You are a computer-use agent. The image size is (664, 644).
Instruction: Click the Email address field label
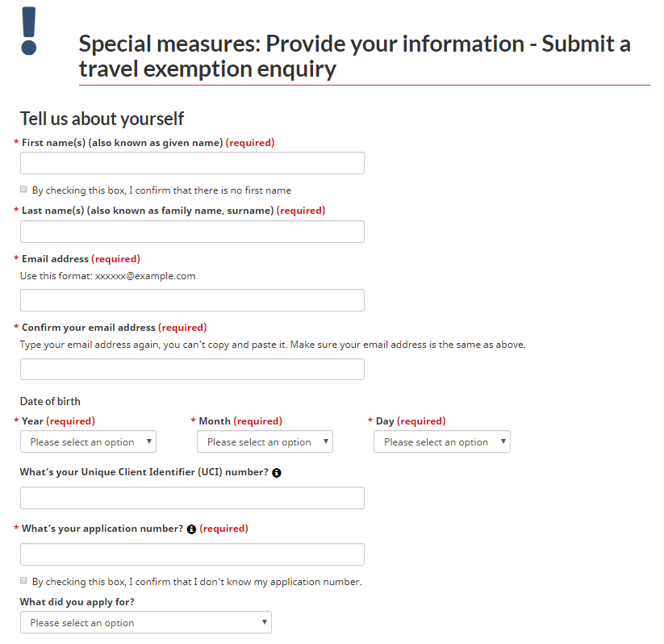pos(55,259)
